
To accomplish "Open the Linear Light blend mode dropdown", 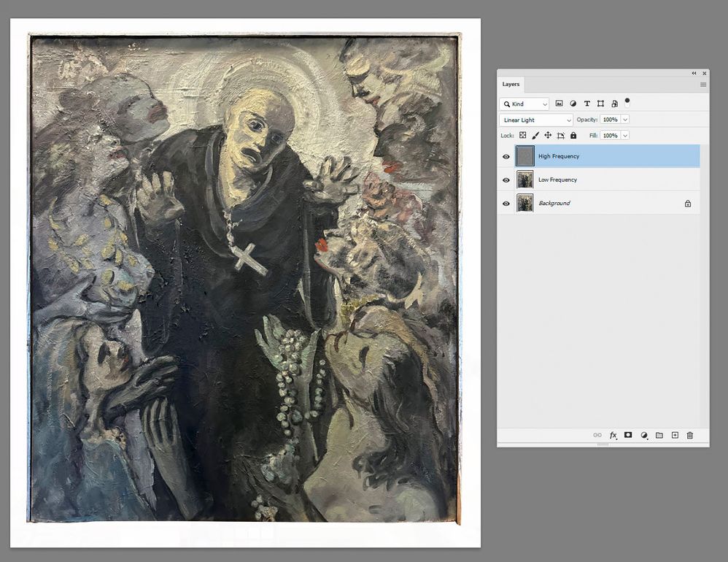I will 536,120.
